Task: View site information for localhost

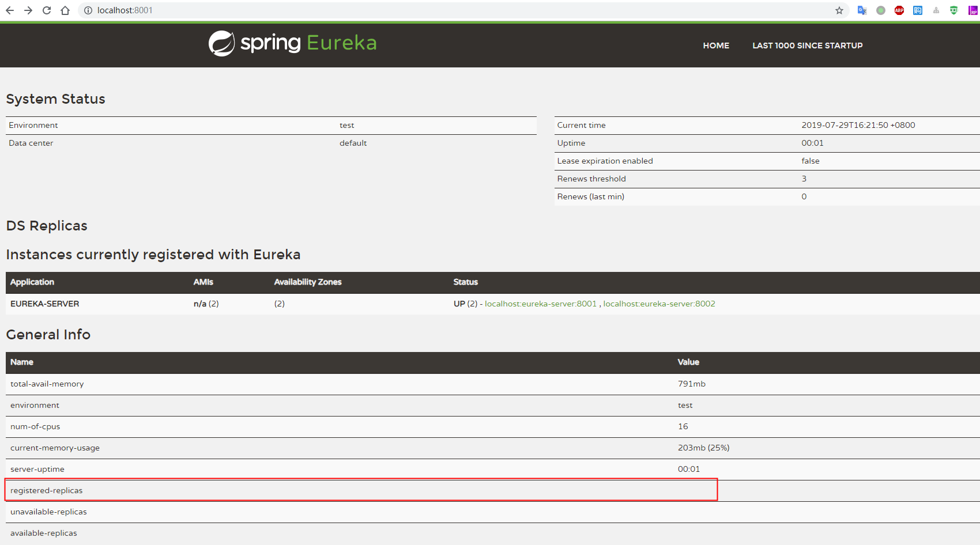Action: (x=88, y=10)
